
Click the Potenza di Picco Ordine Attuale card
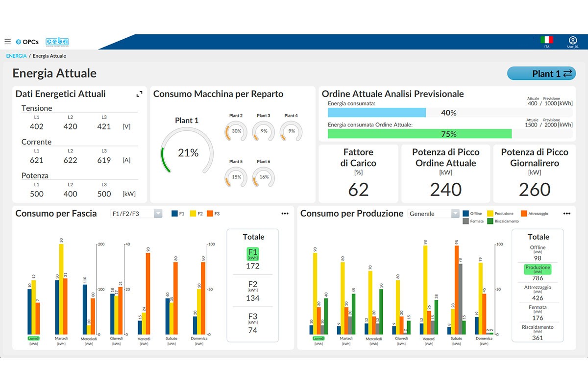(x=446, y=173)
